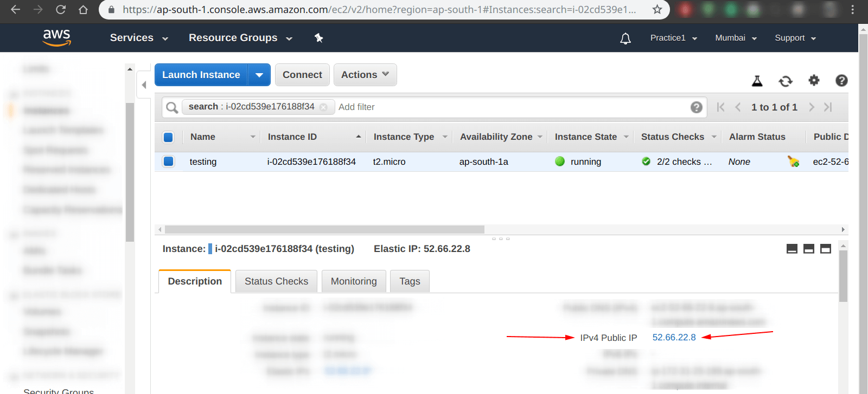Open the browser three-dot menu
Viewport: 868px width, 394px height.
[x=853, y=9]
